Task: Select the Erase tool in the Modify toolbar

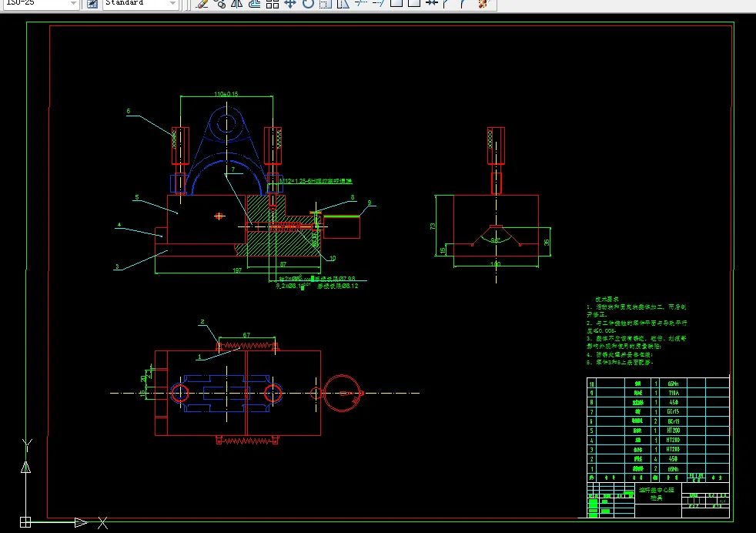Action: 202,4
